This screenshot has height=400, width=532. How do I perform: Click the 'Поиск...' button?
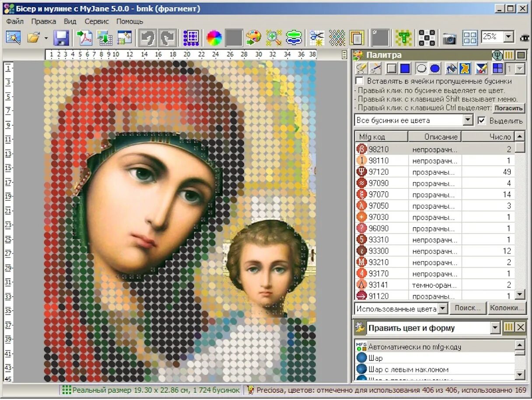click(x=468, y=308)
